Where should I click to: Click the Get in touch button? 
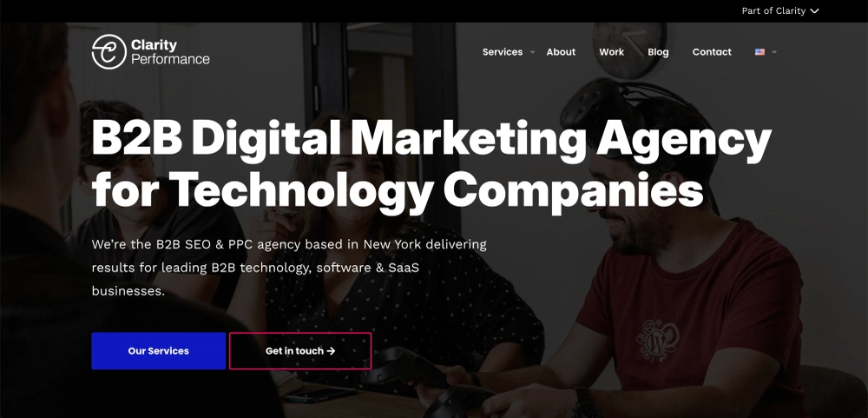pyautogui.click(x=300, y=351)
